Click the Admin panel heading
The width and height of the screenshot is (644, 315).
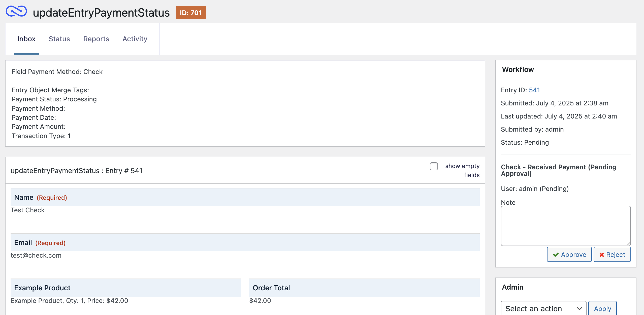point(512,287)
